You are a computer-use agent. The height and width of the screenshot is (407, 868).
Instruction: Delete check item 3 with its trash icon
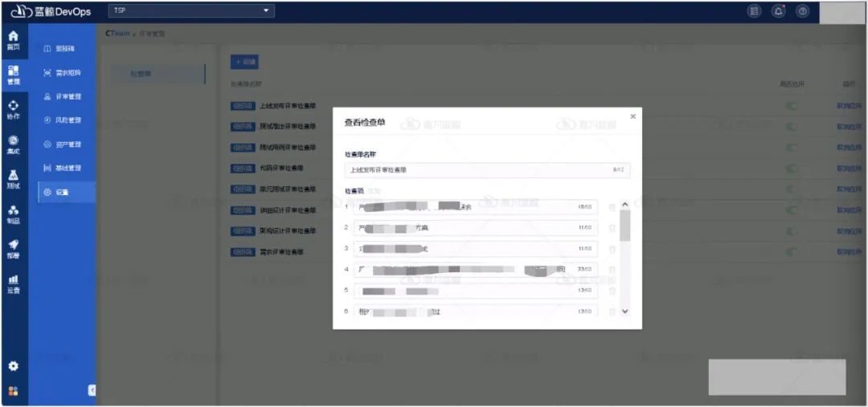tap(612, 249)
